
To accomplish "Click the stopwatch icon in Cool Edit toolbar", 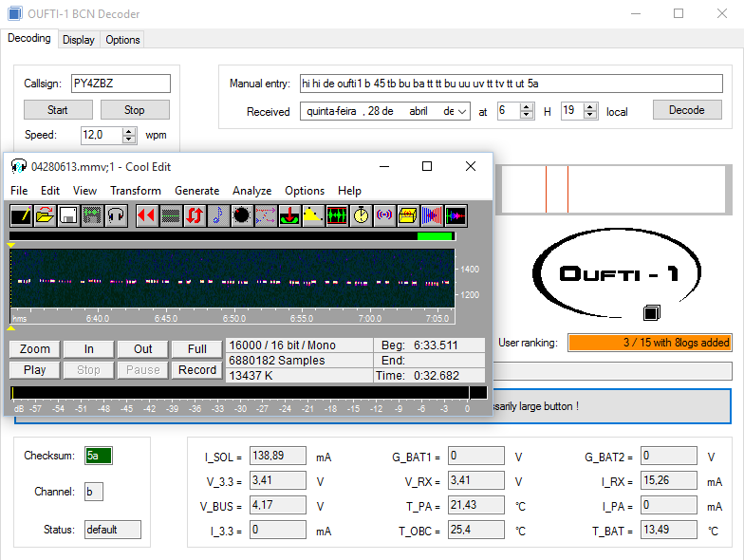I will (x=361, y=215).
